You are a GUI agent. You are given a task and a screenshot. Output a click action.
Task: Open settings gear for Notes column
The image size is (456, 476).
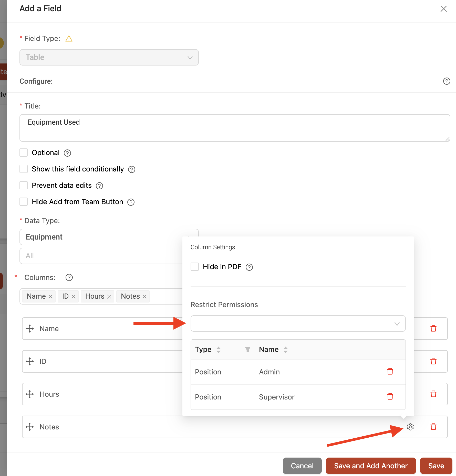click(x=410, y=427)
